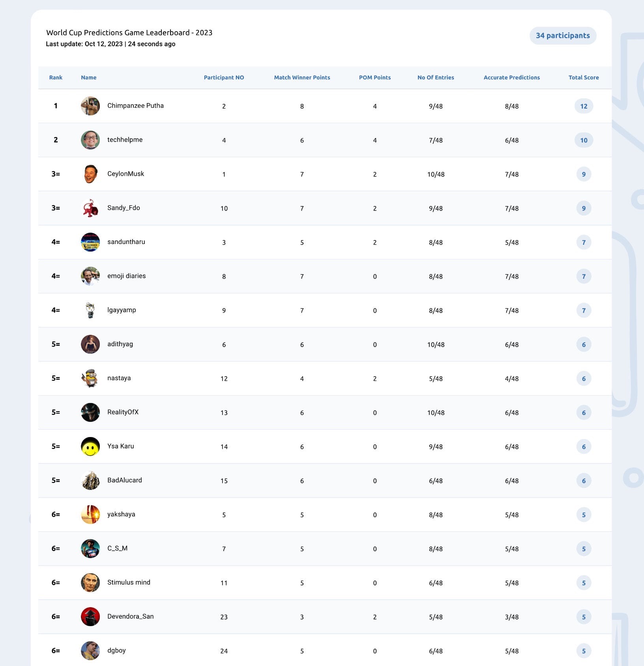The width and height of the screenshot is (644, 666).
Task: Sort by Total Score column header
Action: [x=584, y=77]
